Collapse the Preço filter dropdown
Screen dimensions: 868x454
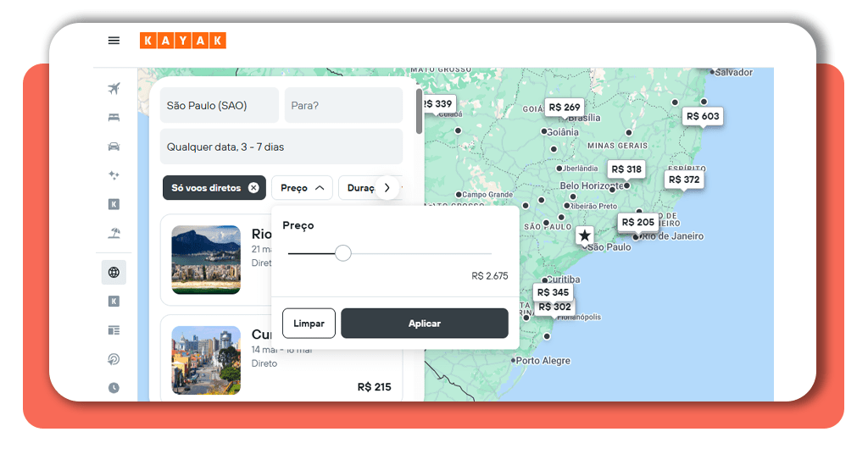[302, 188]
